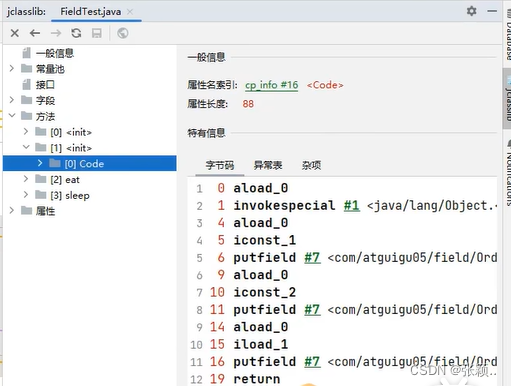
Task: Select the 方法 tree item
Action: click(45, 116)
